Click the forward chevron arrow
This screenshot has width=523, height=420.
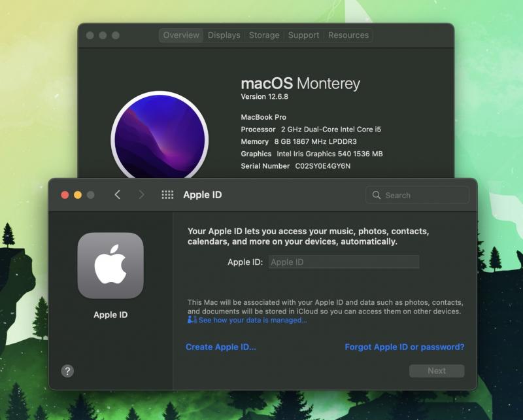(x=141, y=195)
